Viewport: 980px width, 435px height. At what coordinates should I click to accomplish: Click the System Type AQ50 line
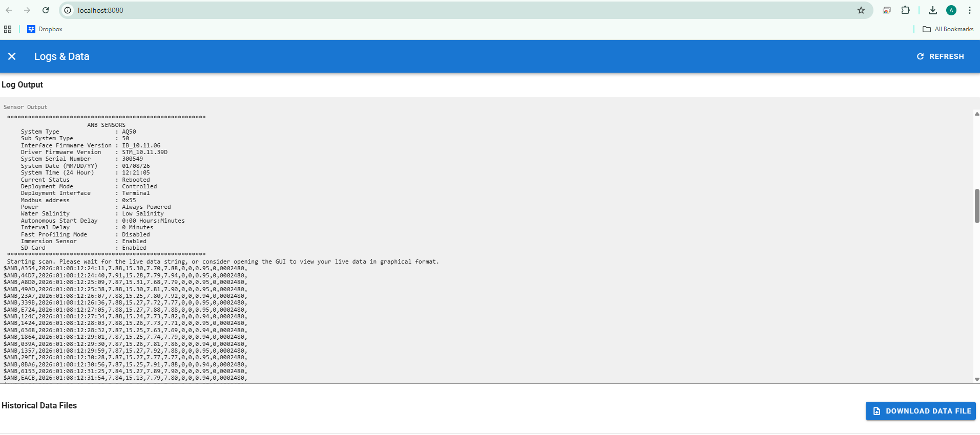coord(78,132)
